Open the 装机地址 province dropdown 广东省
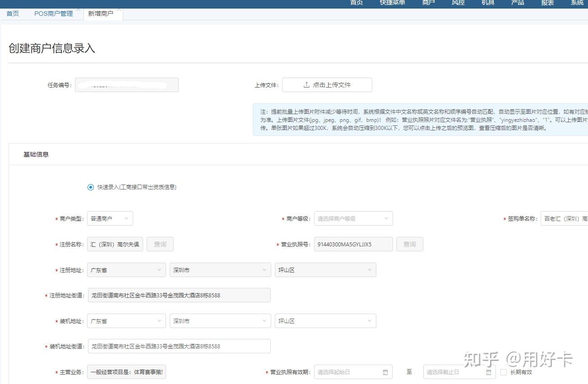 pyautogui.click(x=126, y=321)
